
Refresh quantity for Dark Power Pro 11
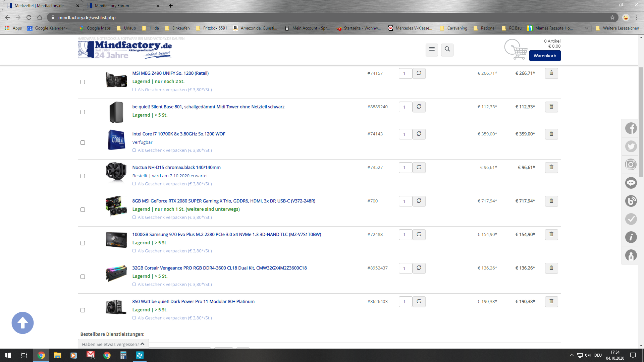(x=419, y=301)
